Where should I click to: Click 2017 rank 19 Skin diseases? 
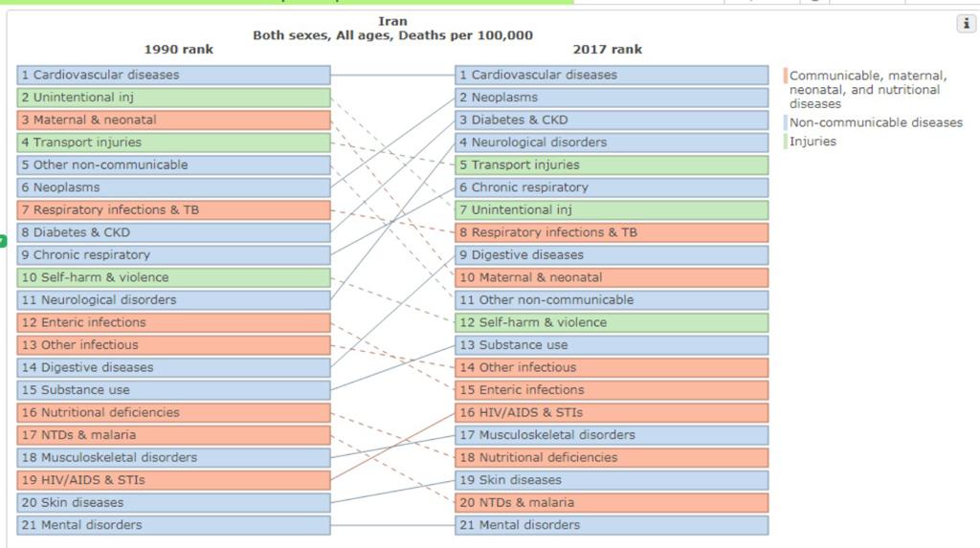coord(612,480)
